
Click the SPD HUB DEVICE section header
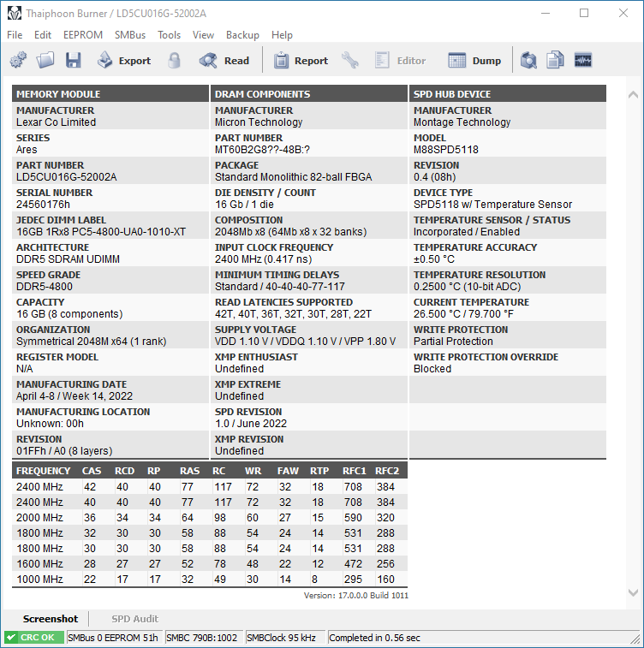pos(508,94)
